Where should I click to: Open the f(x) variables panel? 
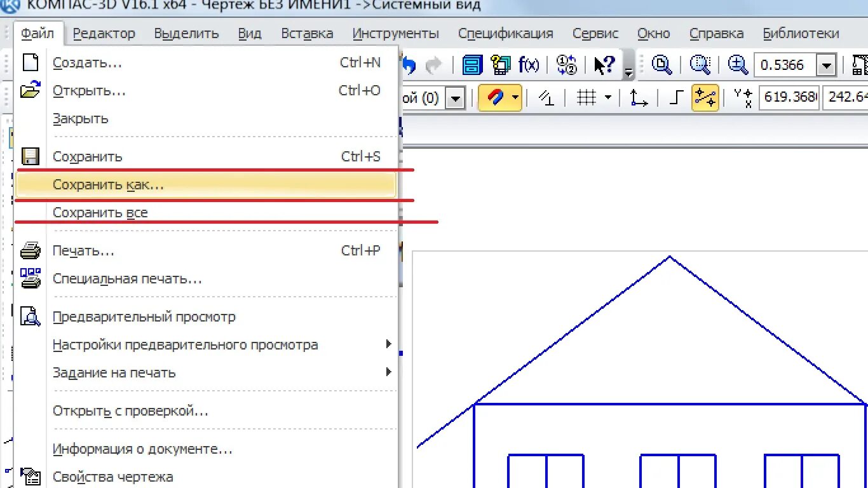529,65
